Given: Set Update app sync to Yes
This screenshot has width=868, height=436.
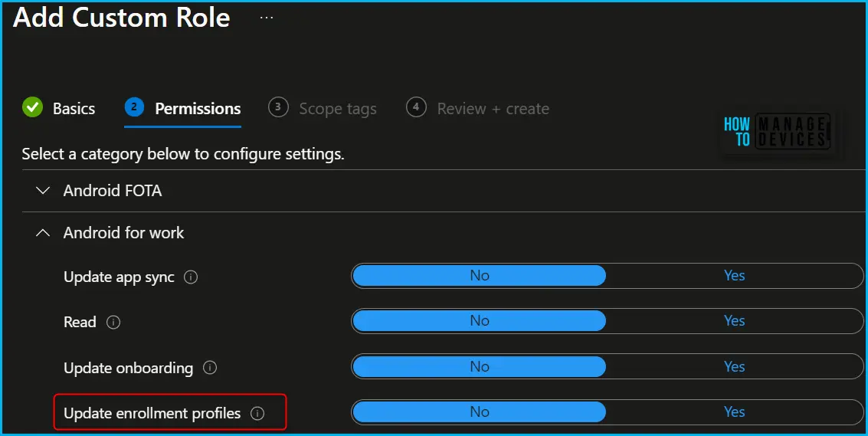Looking at the screenshot, I should pos(734,275).
